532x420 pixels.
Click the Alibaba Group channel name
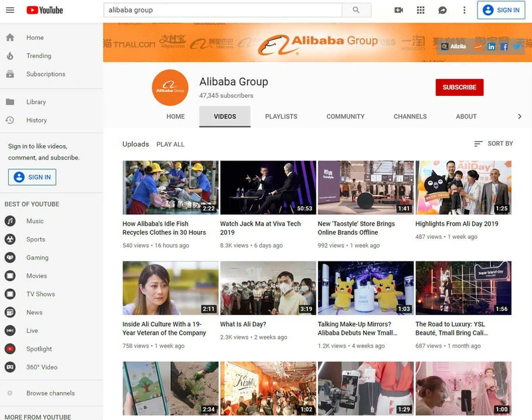coord(234,82)
